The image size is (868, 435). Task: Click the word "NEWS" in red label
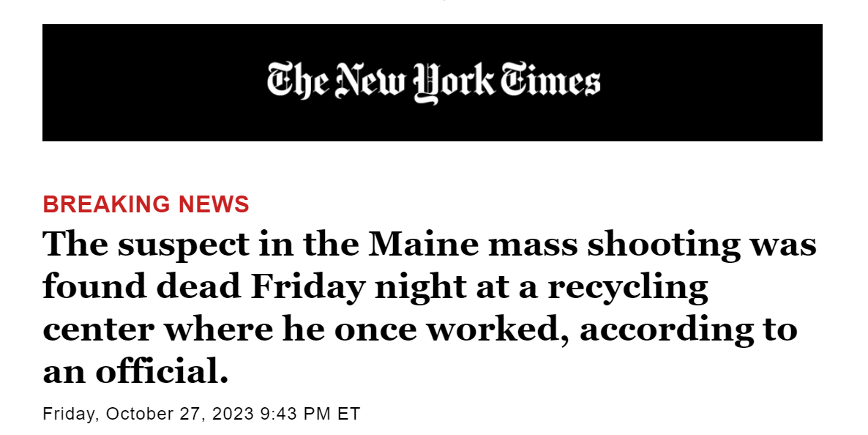click(x=214, y=204)
